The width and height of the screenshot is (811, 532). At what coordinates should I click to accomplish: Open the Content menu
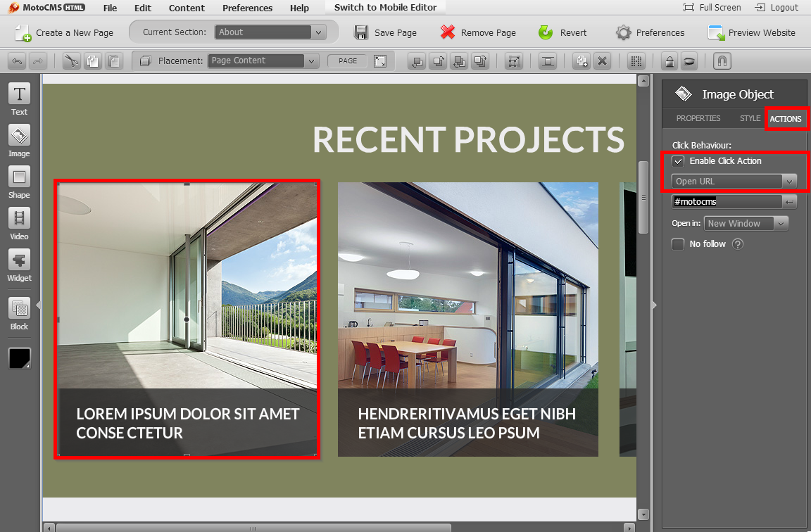187,8
